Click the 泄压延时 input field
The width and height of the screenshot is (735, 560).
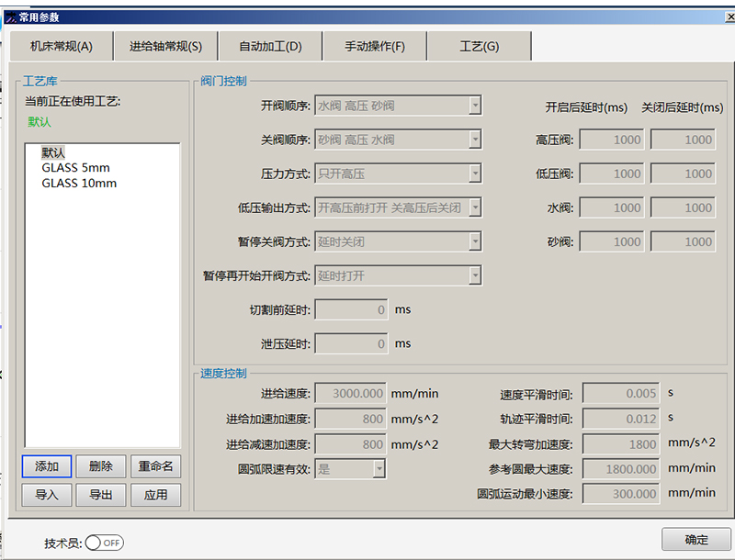[351, 344]
